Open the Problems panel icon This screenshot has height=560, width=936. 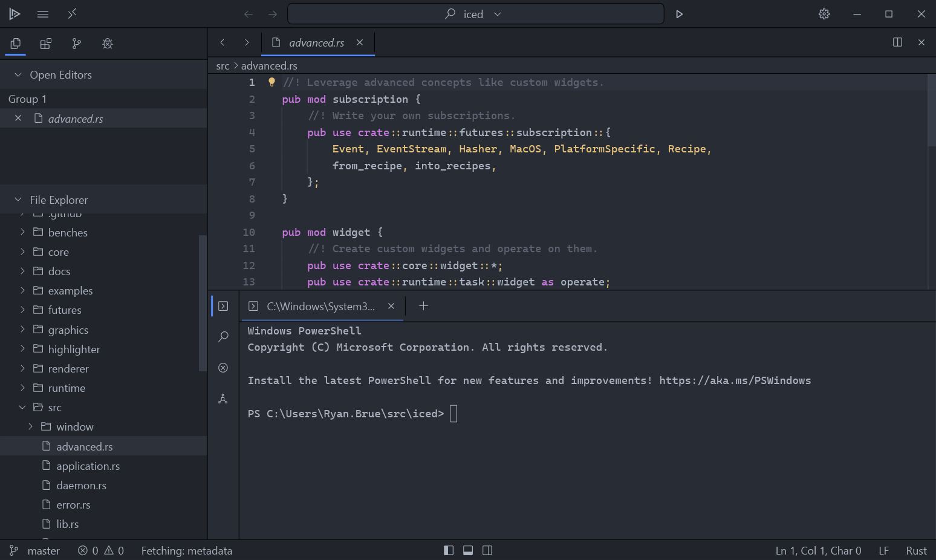pyautogui.click(x=223, y=368)
